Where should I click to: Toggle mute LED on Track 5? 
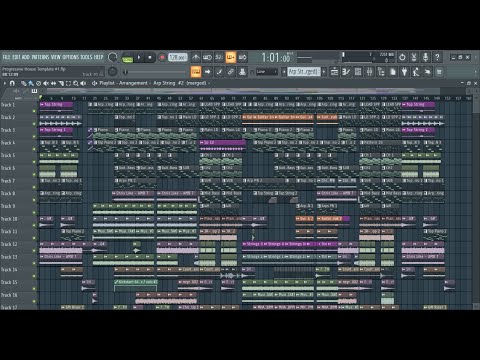[34, 162]
